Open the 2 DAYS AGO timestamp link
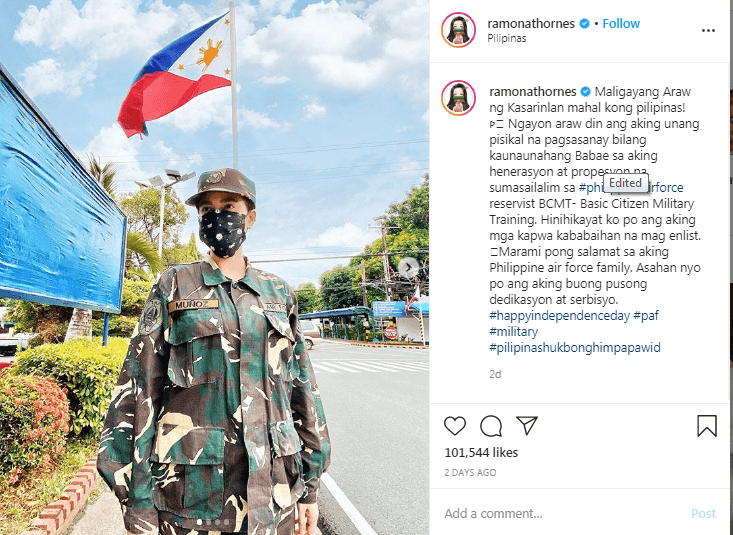Screen dimensions: 733x535 pyautogui.click(x=470, y=472)
